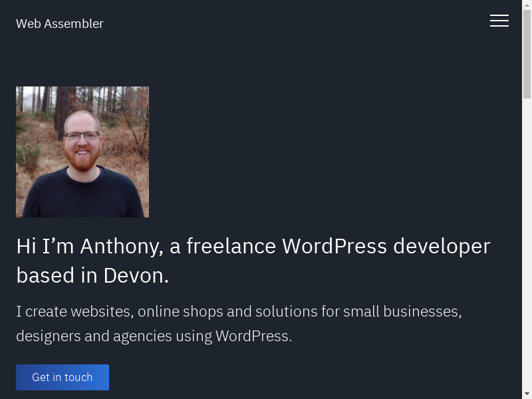The width and height of the screenshot is (532, 399).
Task: Click the word freelance in the heading
Action: click(231, 246)
